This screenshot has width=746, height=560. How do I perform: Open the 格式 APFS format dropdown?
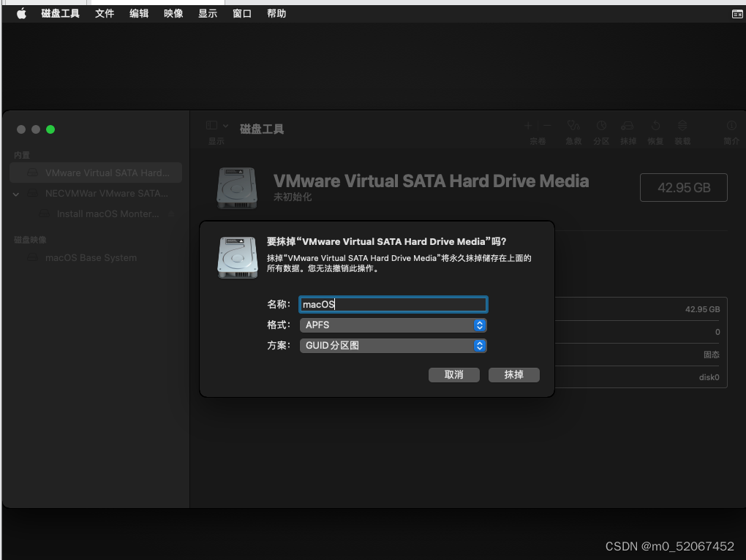(393, 325)
